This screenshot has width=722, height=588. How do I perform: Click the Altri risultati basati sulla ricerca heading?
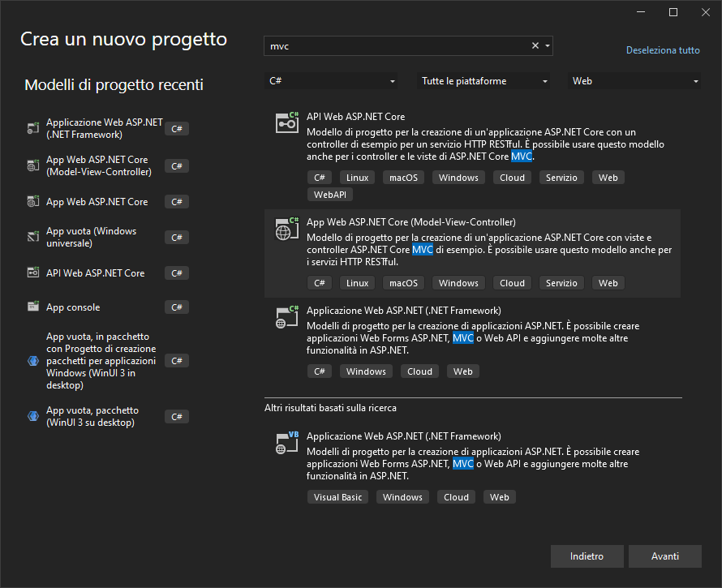(330, 408)
